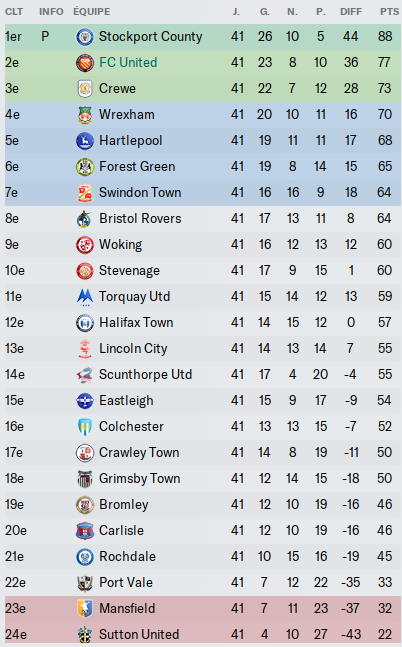Open Hartlepool team name link

(130, 141)
